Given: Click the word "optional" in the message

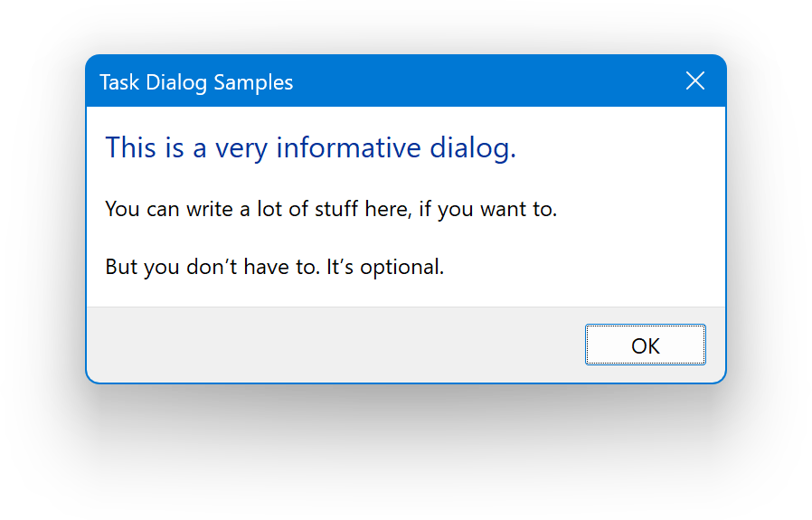Looking at the screenshot, I should point(401,269).
